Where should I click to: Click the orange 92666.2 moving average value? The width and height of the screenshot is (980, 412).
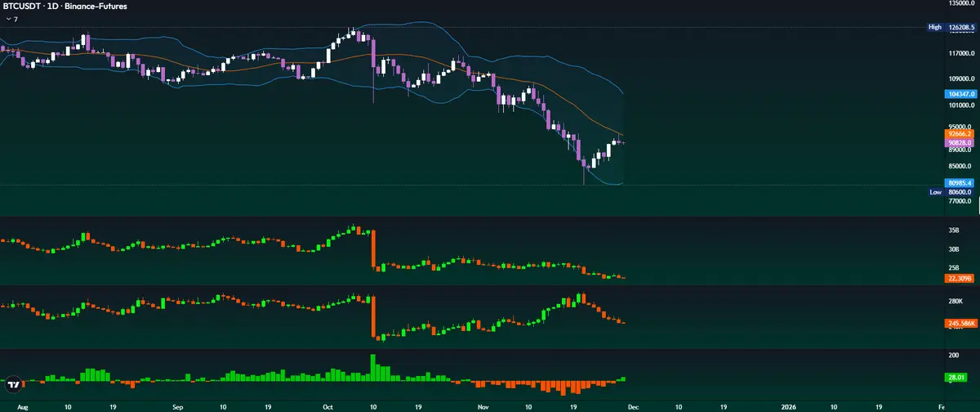coord(960,133)
